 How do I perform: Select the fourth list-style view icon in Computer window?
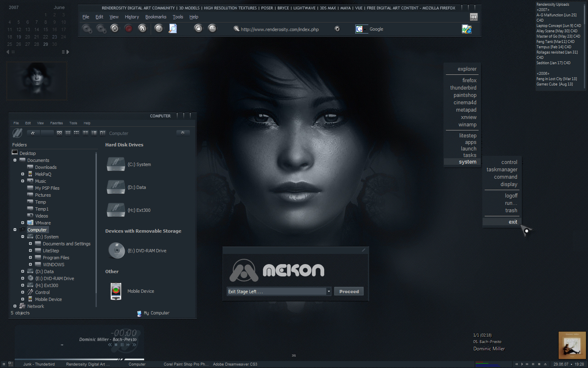coord(85,133)
